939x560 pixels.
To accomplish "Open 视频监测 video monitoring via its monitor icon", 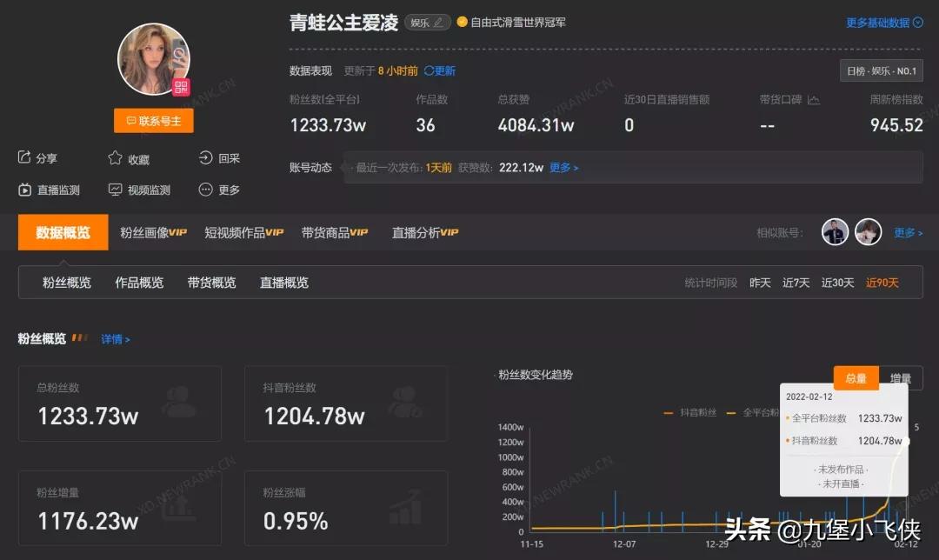I will click(x=114, y=190).
